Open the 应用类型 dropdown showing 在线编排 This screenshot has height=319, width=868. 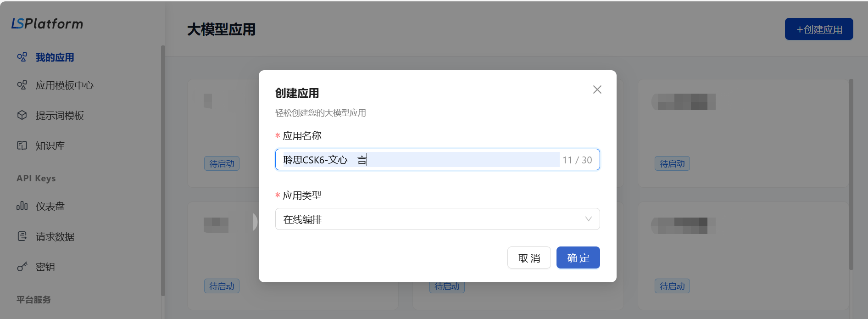coord(437,219)
